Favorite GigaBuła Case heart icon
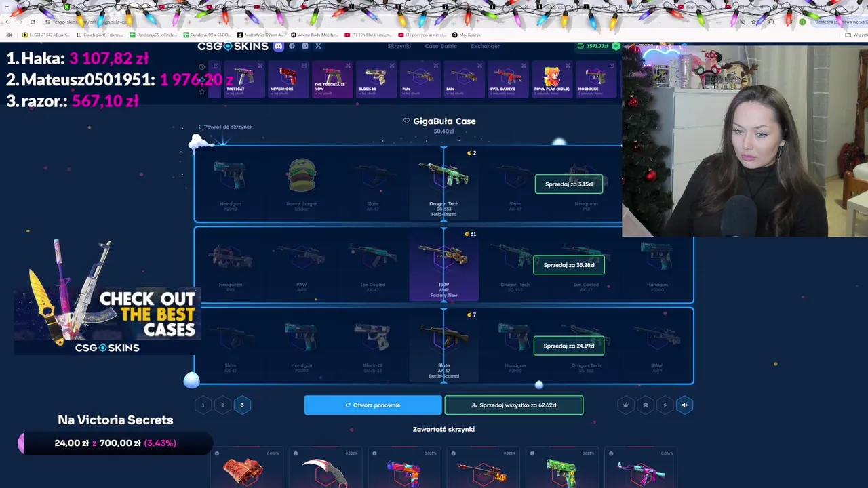868x488 pixels. coord(406,121)
